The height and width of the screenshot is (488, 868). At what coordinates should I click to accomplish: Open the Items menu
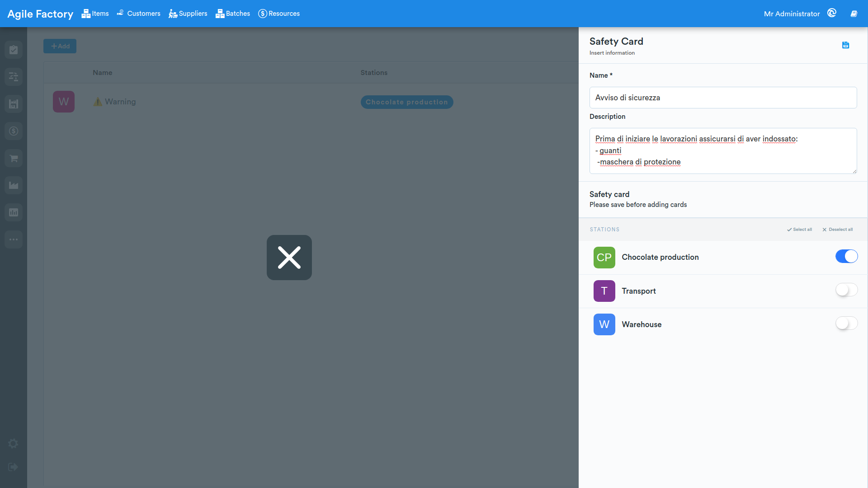point(95,14)
